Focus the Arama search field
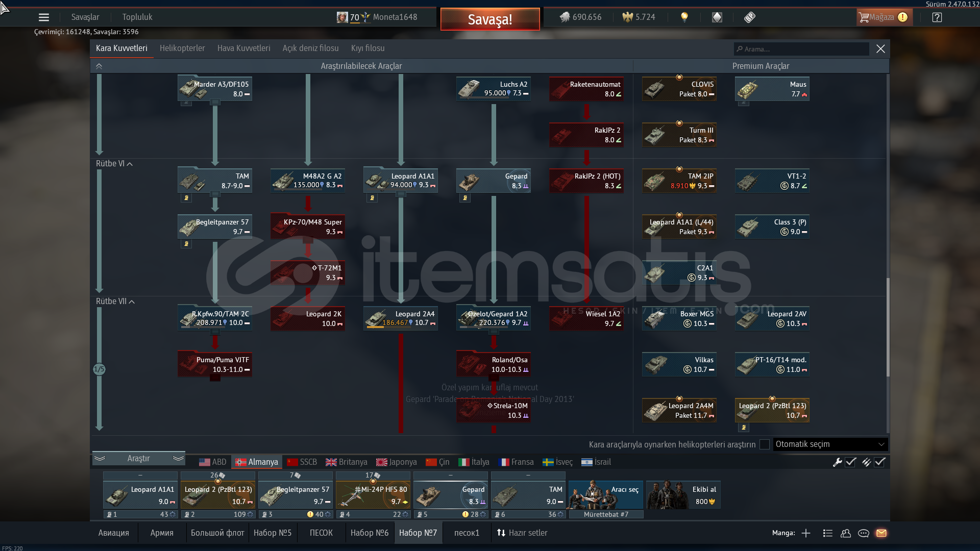The image size is (980, 551). click(801, 49)
